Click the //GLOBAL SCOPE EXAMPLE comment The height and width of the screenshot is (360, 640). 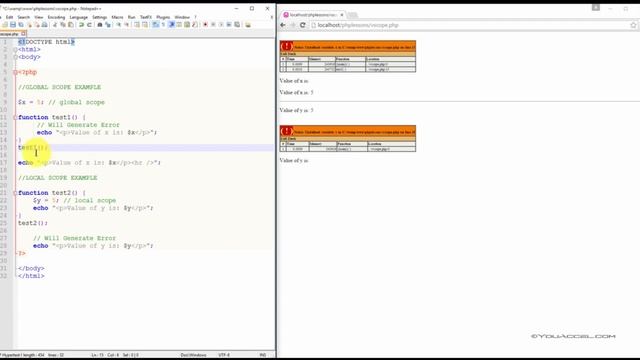click(60, 87)
